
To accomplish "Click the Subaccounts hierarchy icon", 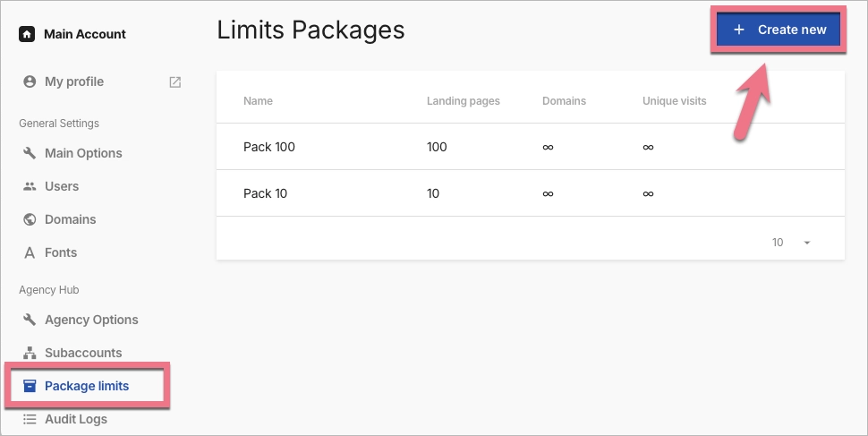I will click(30, 353).
